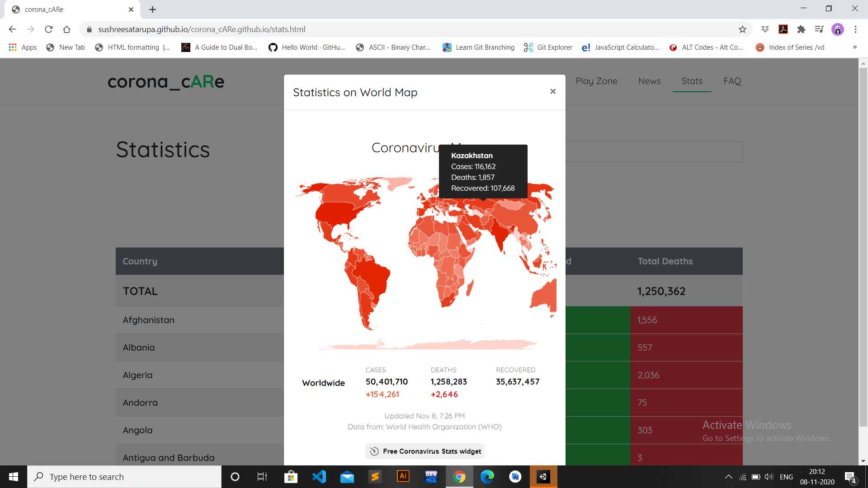This screenshot has width=868, height=488.
Task: Open the Chrome three-dot menu
Action: [855, 29]
